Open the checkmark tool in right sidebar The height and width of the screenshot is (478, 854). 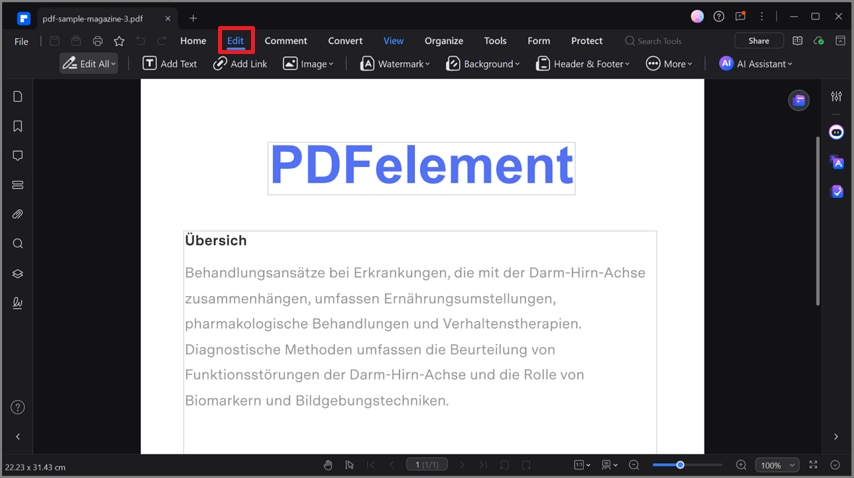click(x=837, y=191)
